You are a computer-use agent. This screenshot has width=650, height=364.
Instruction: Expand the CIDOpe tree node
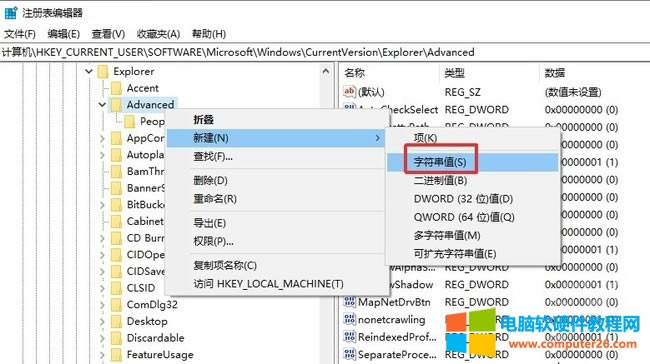[x=102, y=255]
